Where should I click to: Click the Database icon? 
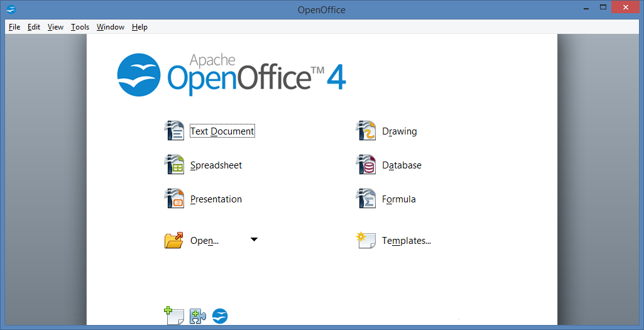pos(366,165)
